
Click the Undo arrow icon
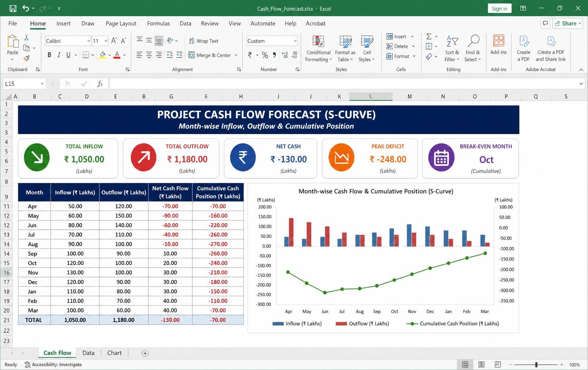click(25, 8)
